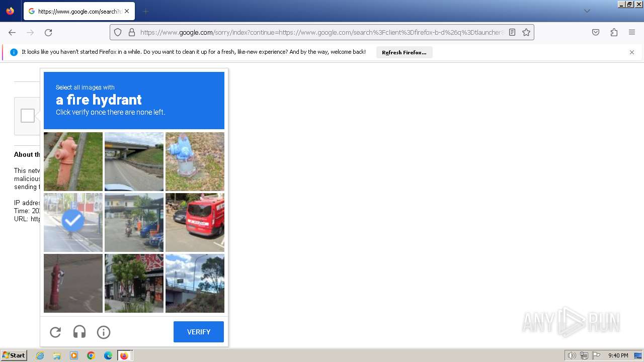Go back to previous page
Viewport: 644px width, 362px height.
point(12,32)
